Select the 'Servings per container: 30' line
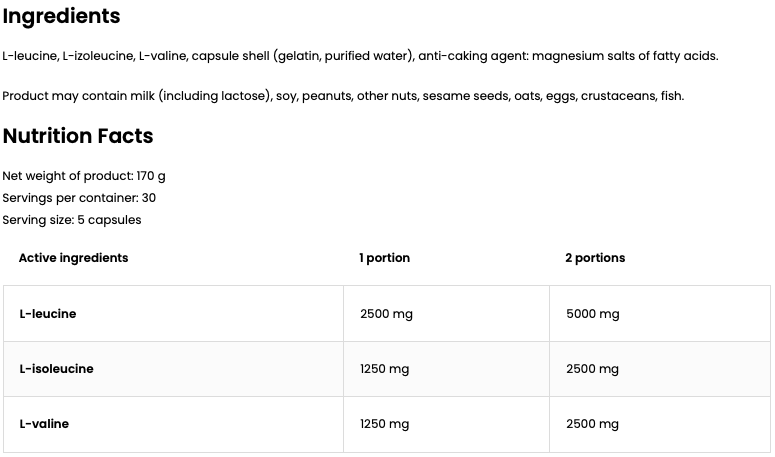Image resolution: width=775 pixels, height=457 pixels. [x=79, y=198]
